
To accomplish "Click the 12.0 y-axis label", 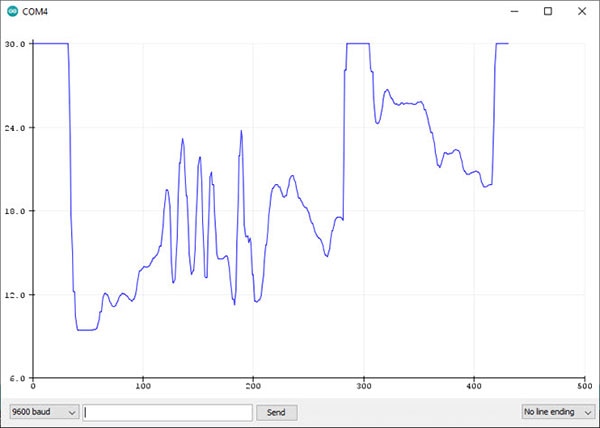I will coord(15,295).
